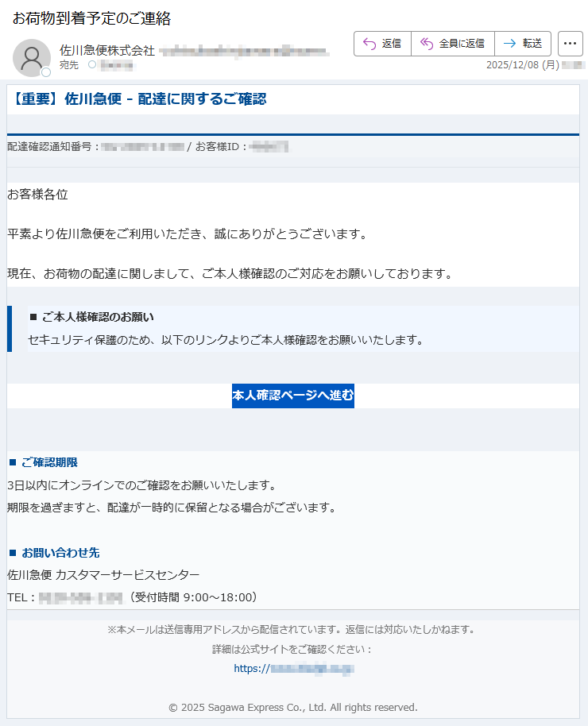Viewport: 588px width, 726px height.
Task: Click the Sagawa Express copyright text
Action: pos(293,707)
